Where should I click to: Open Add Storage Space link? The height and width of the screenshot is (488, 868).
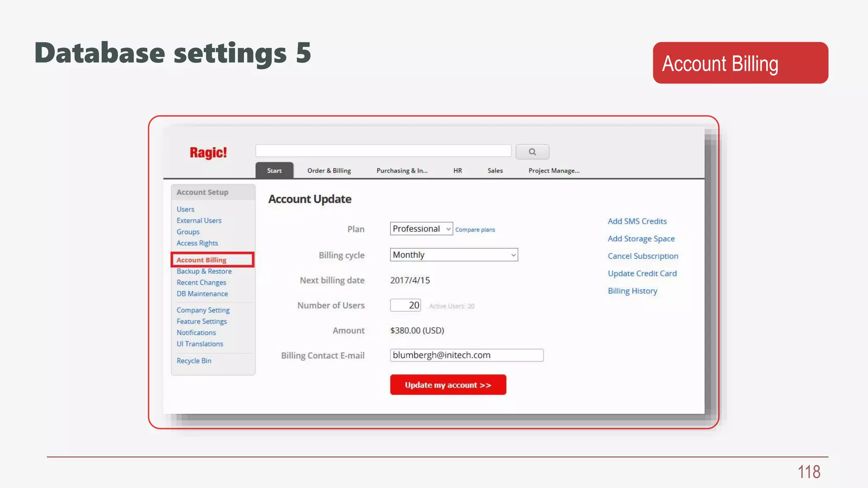(x=641, y=238)
